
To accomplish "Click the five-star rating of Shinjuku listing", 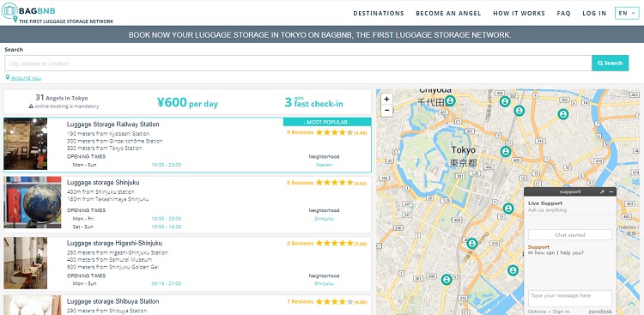I will click(x=334, y=183).
